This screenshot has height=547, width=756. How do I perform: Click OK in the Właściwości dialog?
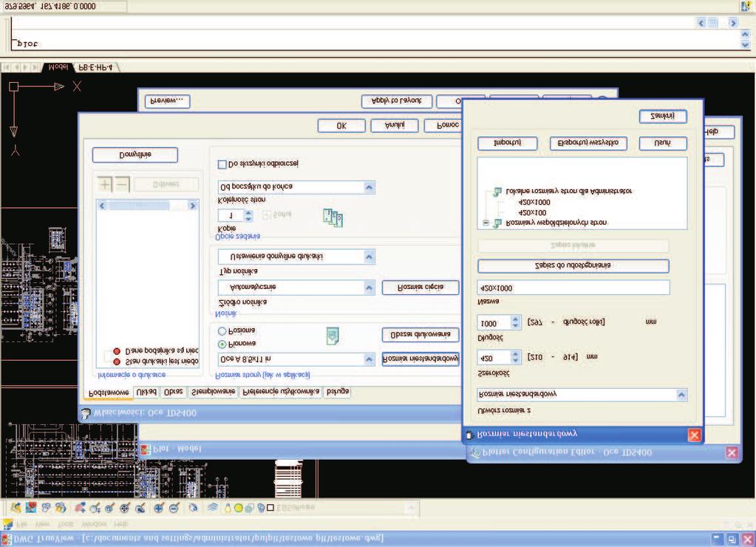341,126
